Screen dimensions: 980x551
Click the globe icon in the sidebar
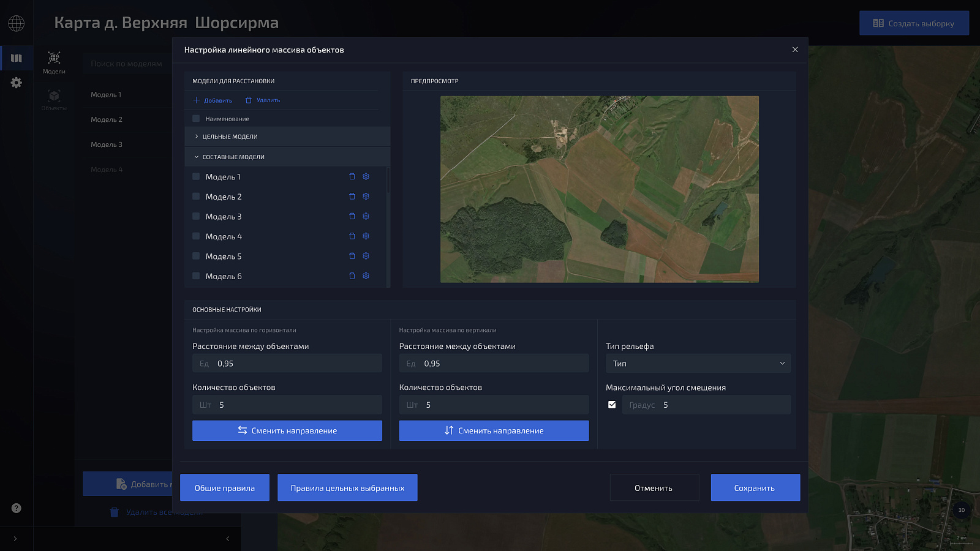click(17, 23)
